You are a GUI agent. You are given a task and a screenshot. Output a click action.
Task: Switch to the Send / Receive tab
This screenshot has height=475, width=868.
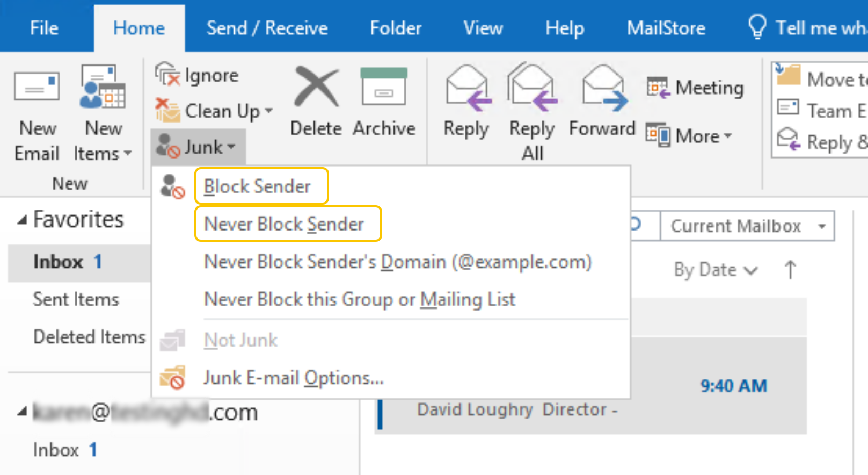(267, 28)
